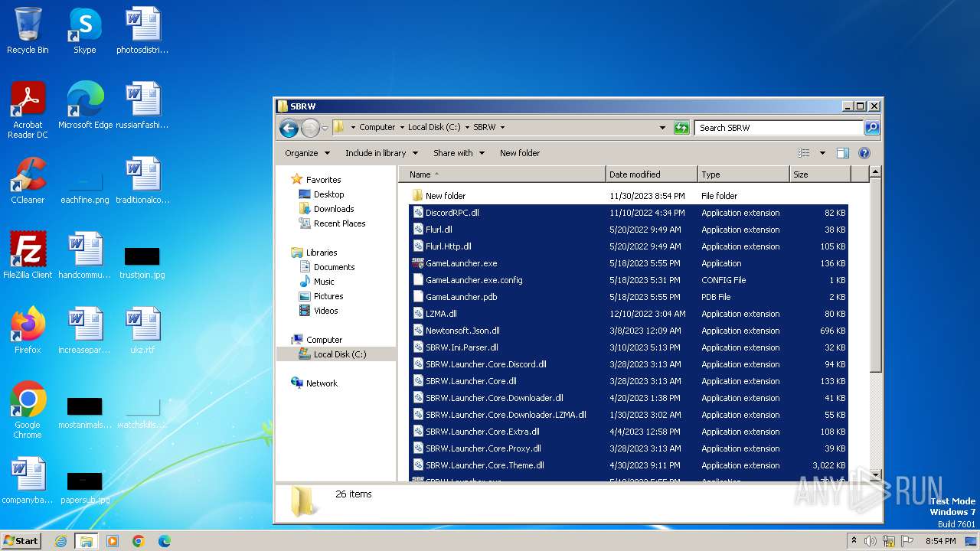Screen dimensions: 980x551
Task: Open Desktop in navigation pane
Action: (328, 194)
